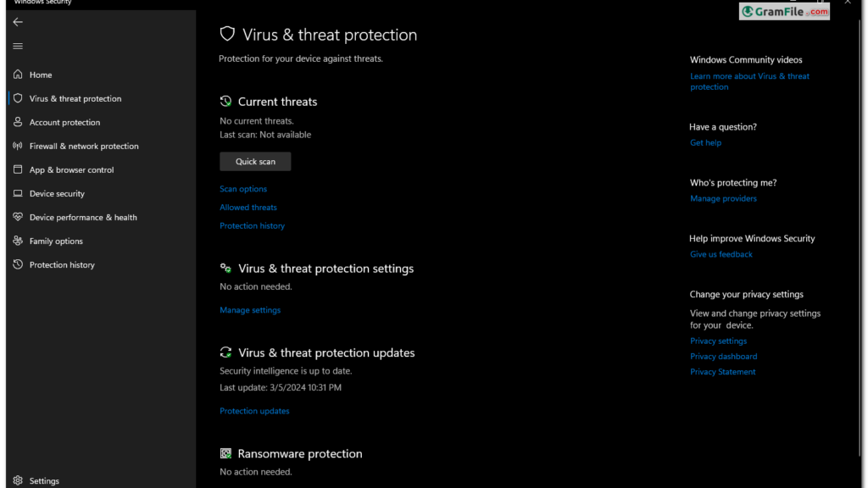This screenshot has width=868, height=488.
Task: Open the Scan options link
Action: (x=243, y=189)
